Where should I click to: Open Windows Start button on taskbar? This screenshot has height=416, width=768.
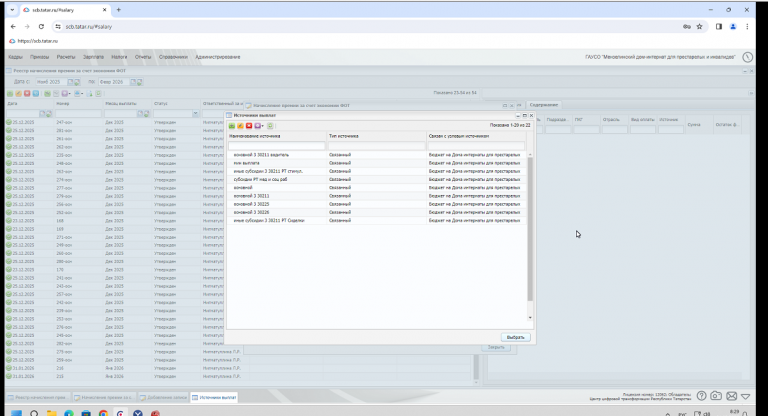tap(16, 413)
